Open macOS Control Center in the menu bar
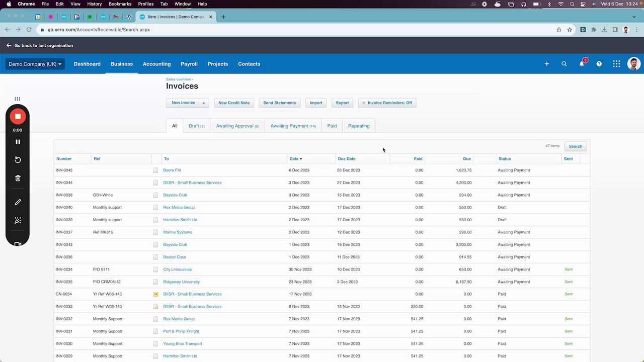 (583, 4)
